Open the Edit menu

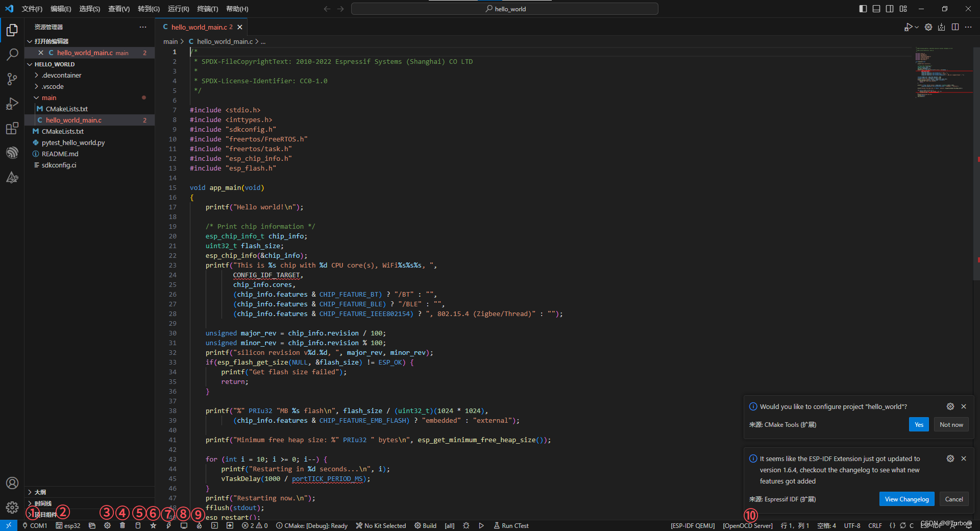click(61, 9)
